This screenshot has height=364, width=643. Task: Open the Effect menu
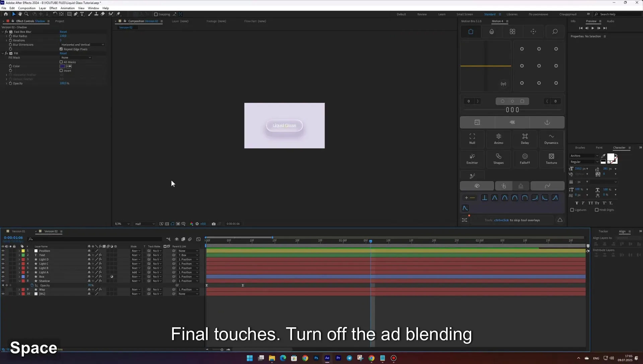pos(53,8)
